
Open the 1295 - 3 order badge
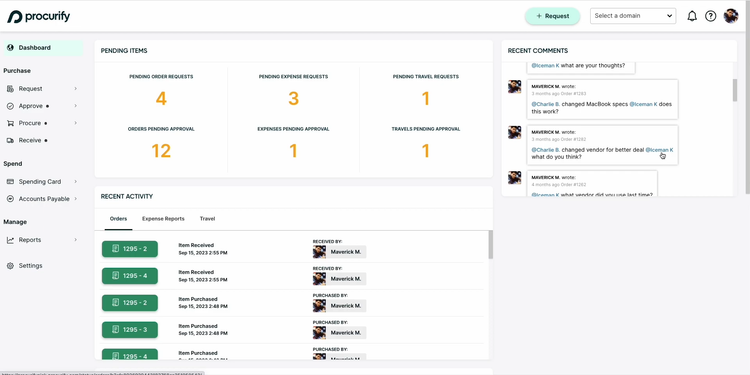[x=130, y=330]
